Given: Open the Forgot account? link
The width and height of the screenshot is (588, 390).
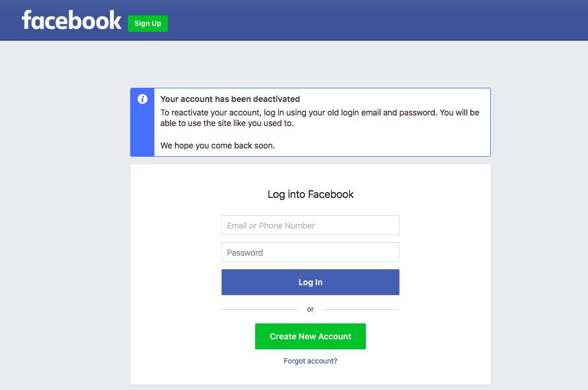Looking at the screenshot, I should click(x=310, y=361).
